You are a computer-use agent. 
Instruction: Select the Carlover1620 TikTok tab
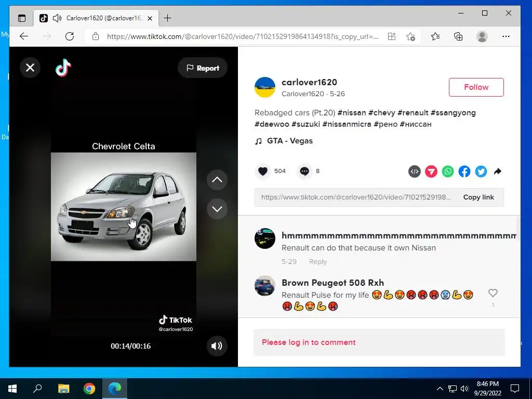pos(96,18)
